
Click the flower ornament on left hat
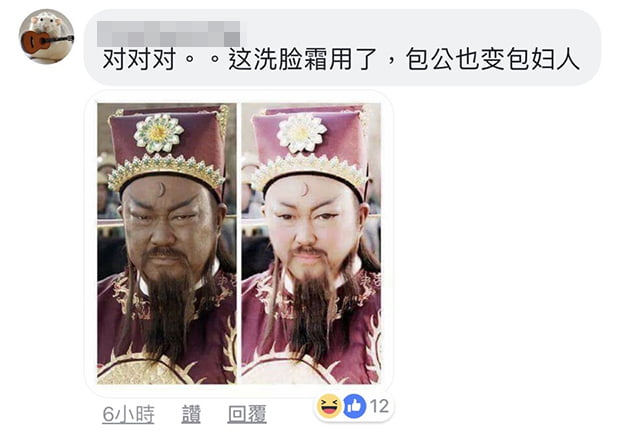(x=158, y=133)
